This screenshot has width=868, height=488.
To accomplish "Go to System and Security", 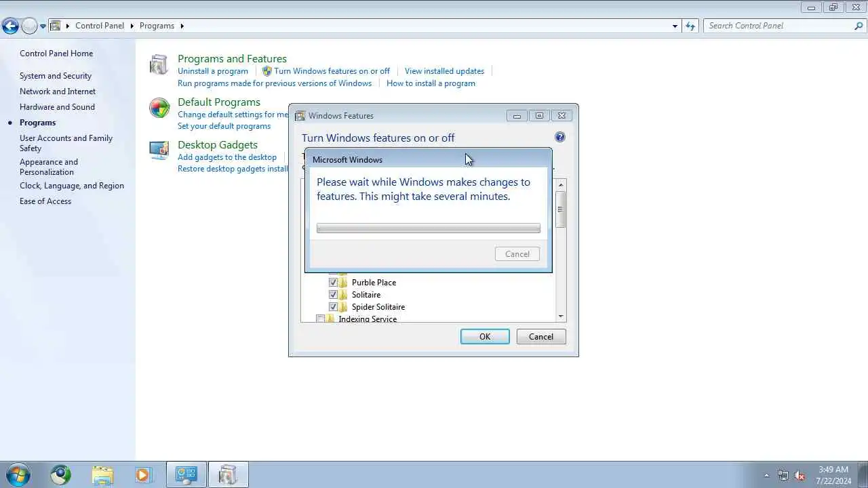I will tap(56, 76).
